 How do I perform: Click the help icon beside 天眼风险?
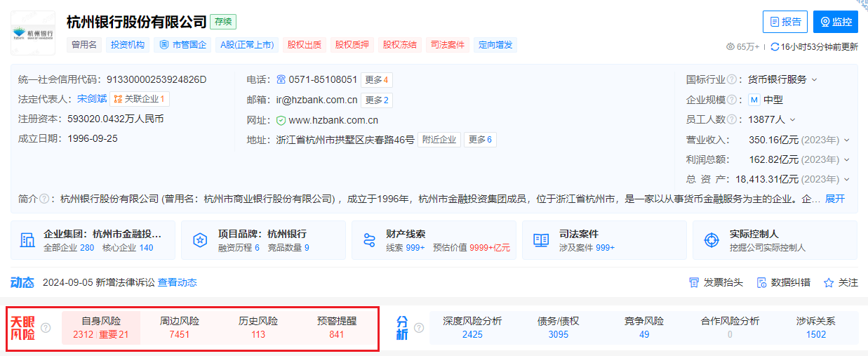coord(46,328)
